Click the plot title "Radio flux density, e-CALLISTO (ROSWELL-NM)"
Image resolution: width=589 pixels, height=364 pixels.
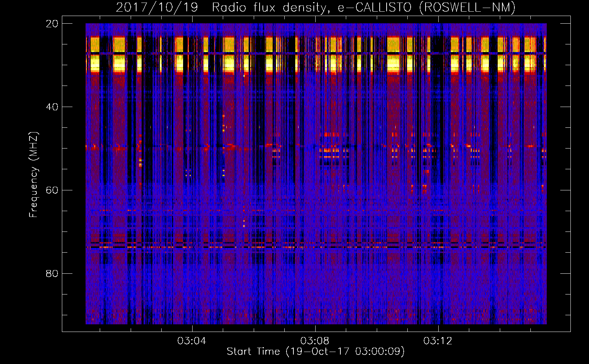coord(364,7)
